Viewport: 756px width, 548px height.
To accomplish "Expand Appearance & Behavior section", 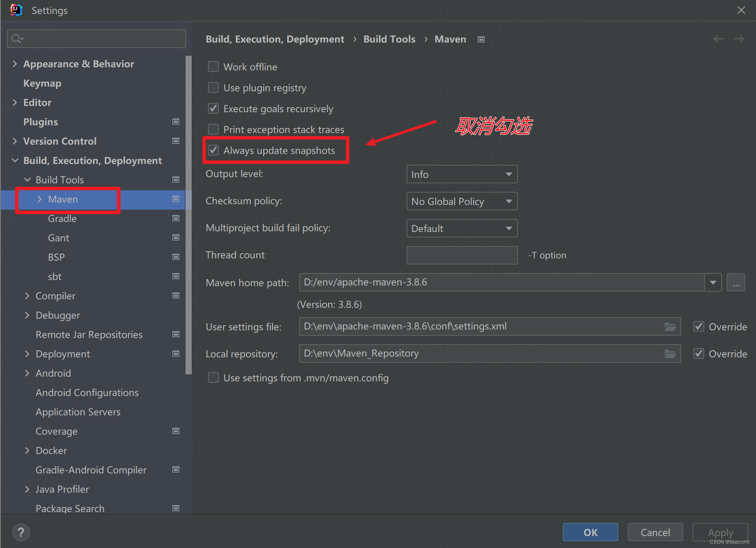I will [15, 64].
